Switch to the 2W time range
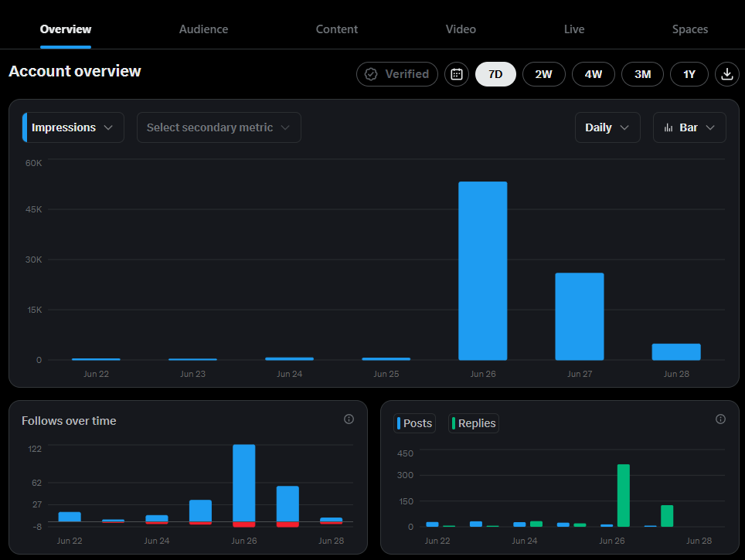This screenshot has width=745, height=560. [x=544, y=74]
